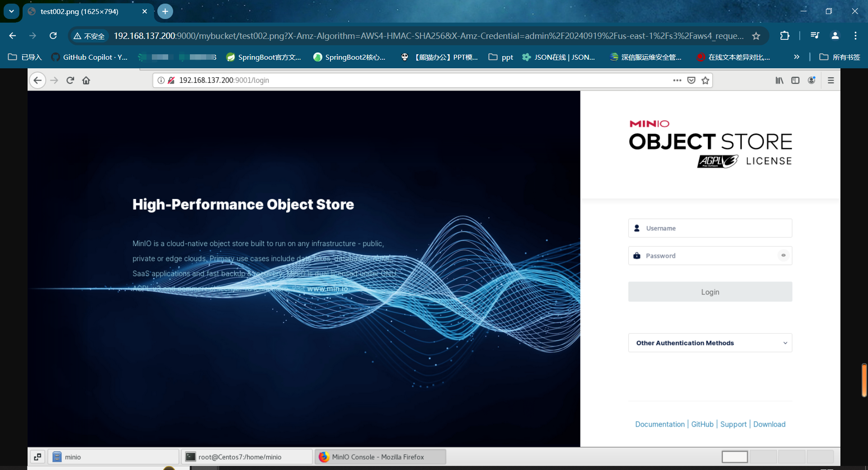The height and width of the screenshot is (470, 868).
Task: Click Firefox insecure connection lock icon
Action: 171,81
